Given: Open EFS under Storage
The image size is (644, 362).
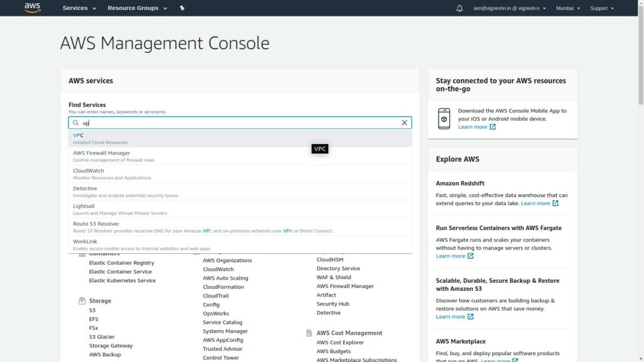Looking at the screenshot, I should (94, 319).
